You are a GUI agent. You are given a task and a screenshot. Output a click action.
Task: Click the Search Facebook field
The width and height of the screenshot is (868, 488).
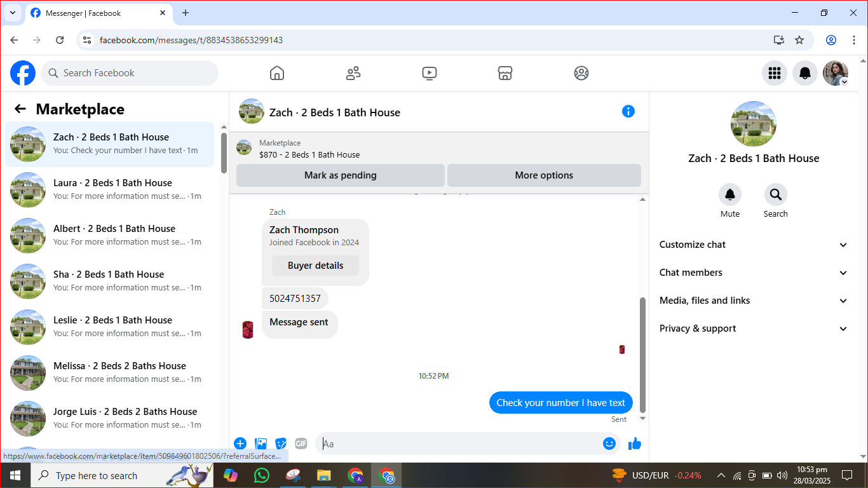[x=130, y=73]
